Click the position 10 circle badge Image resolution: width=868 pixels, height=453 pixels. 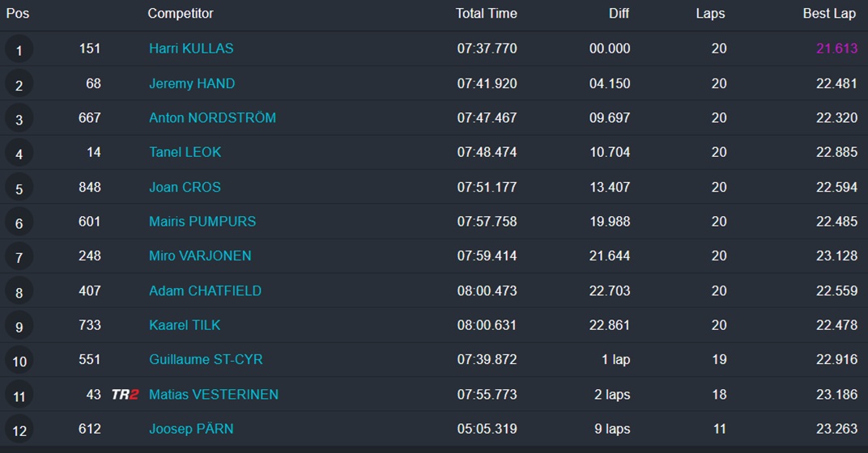coord(19,362)
